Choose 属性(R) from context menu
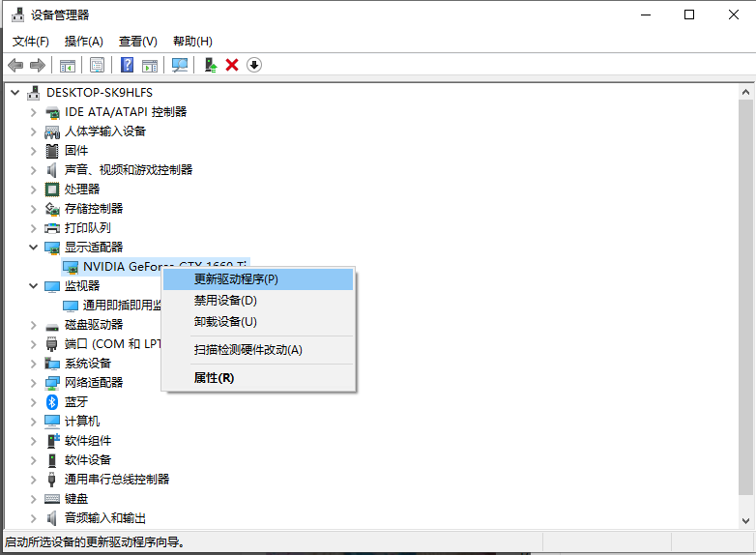This screenshot has height=555, width=756. 258,378
